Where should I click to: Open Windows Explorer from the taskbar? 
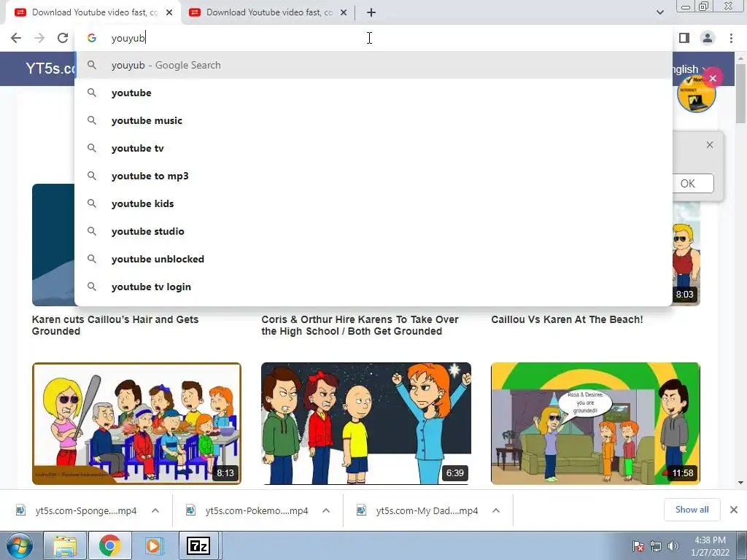click(x=65, y=545)
